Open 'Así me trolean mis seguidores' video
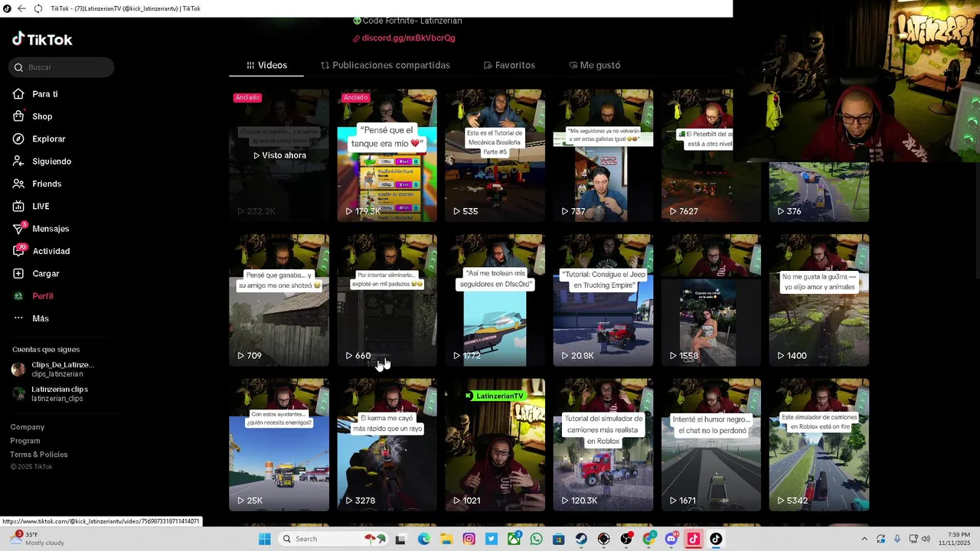 click(495, 300)
